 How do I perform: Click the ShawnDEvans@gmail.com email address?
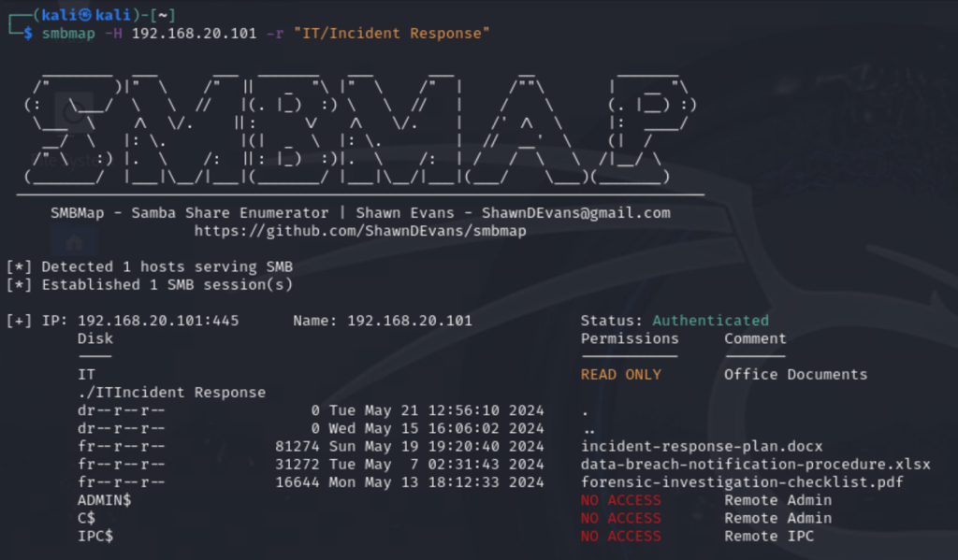(576, 212)
